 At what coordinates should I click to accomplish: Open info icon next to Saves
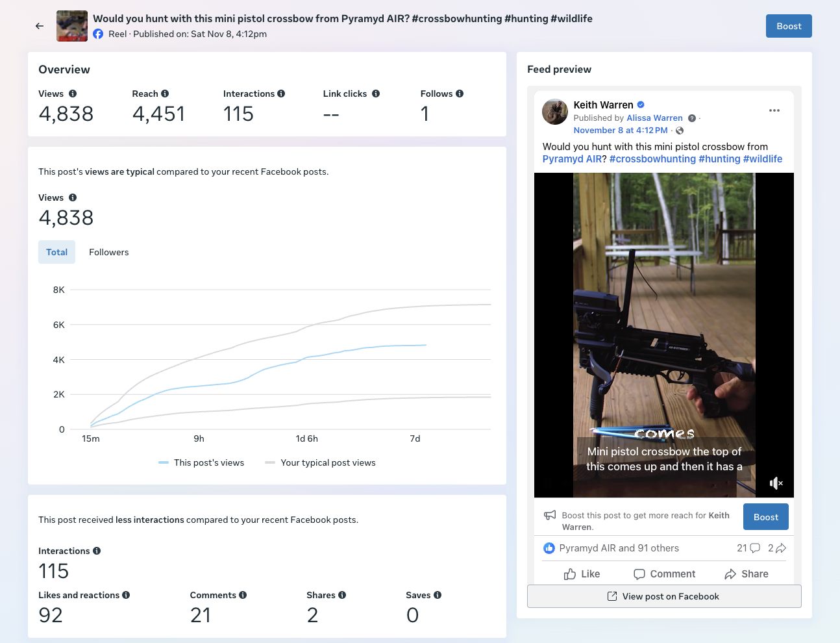coord(438,595)
